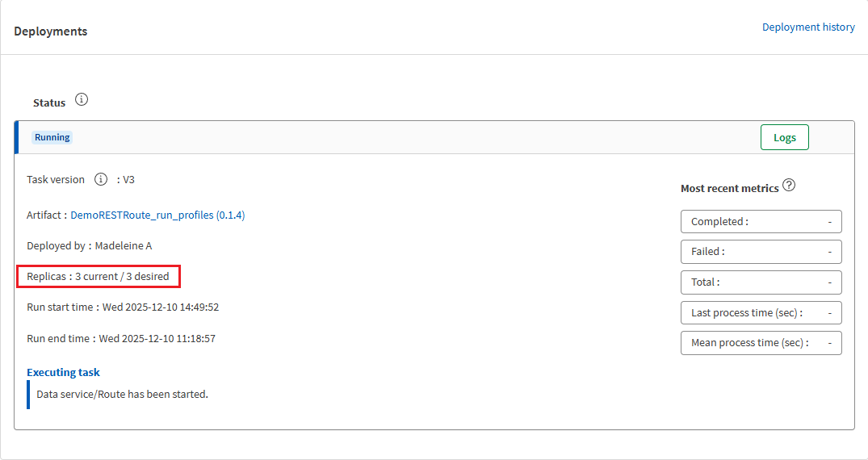Viewport: 868px width, 460px height.
Task: Click the info icon next to Status
Action: [82, 101]
